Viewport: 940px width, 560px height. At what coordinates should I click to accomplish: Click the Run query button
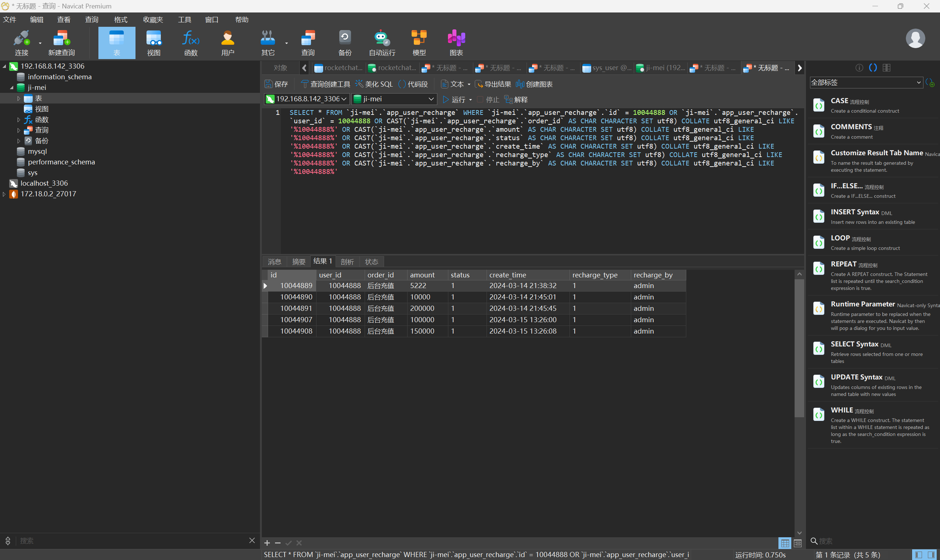click(454, 99)
